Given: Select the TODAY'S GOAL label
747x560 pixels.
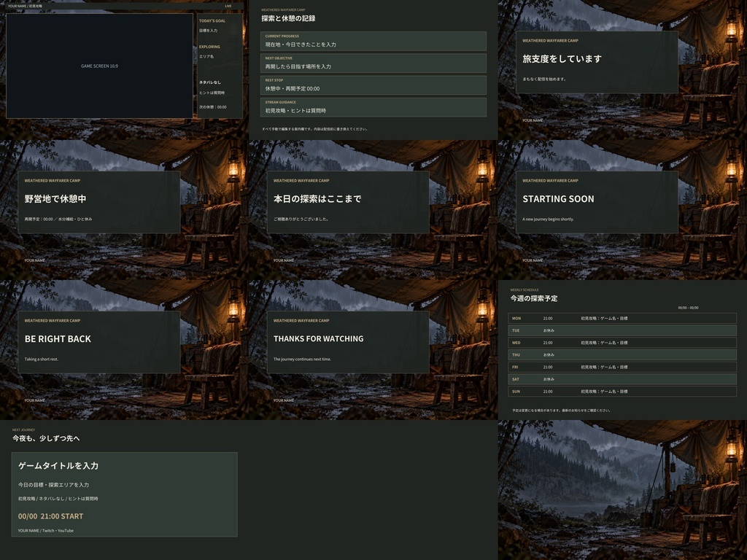Looking at the screenshot, I should [212, 21].
